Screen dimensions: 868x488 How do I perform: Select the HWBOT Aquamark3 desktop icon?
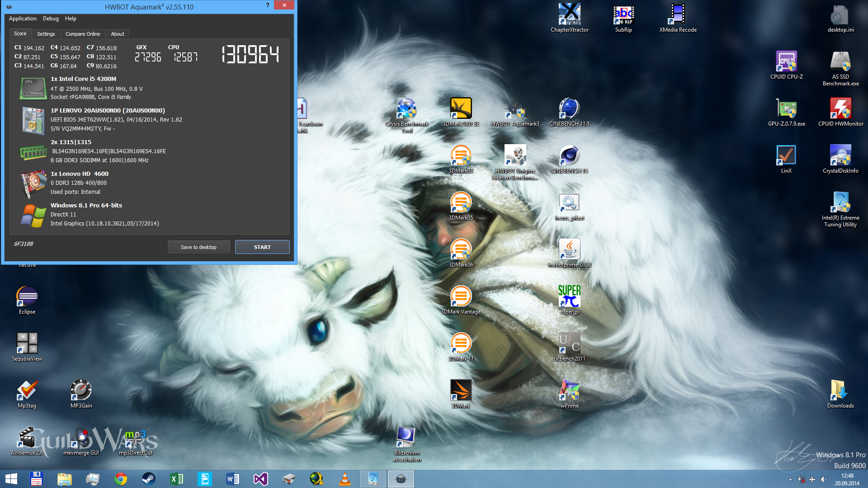515,112
